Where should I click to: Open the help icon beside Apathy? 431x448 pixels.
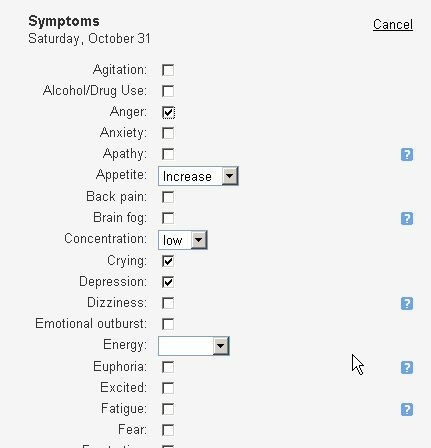pyautogui.click(x=407, y=154)
